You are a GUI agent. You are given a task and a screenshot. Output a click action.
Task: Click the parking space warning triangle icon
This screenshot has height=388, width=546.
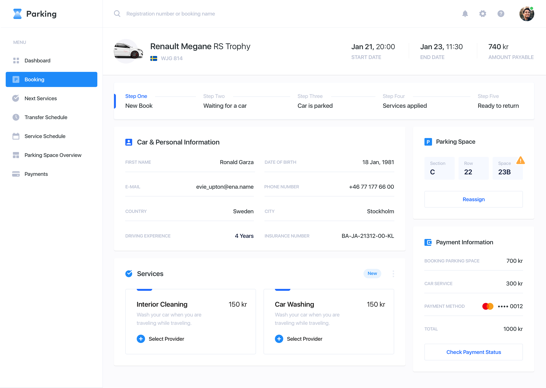click(521, 160)
